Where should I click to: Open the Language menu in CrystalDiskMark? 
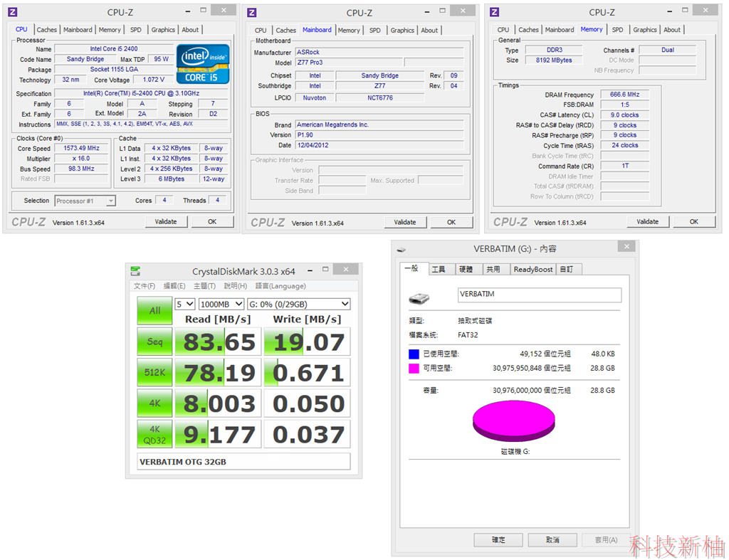pyautogui.click(x=280, y=286)
